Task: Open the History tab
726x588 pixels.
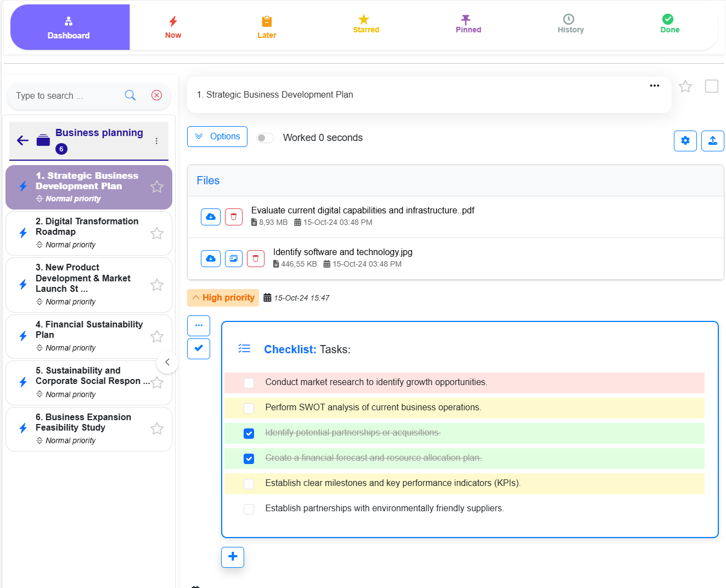Action: [x=570, y=24]
